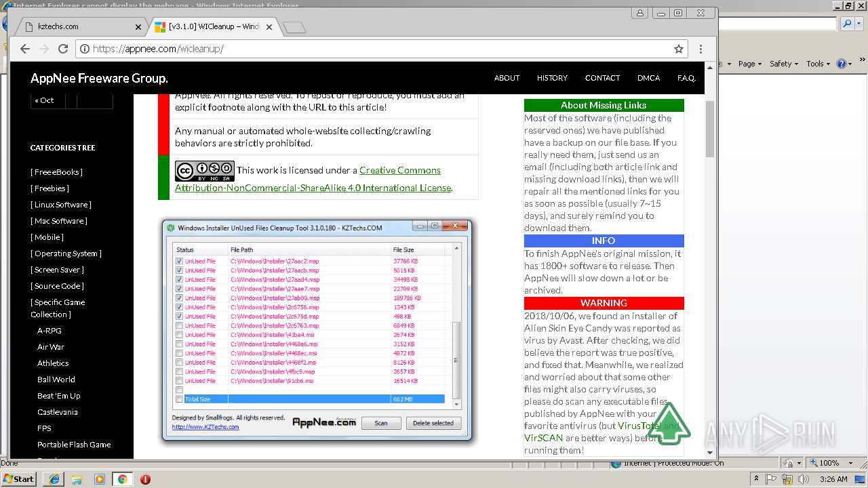This screenshot has width=868, height=488.
Task: Click the search magnifier in Internet Explorer
Action: [x=846, y=24]
